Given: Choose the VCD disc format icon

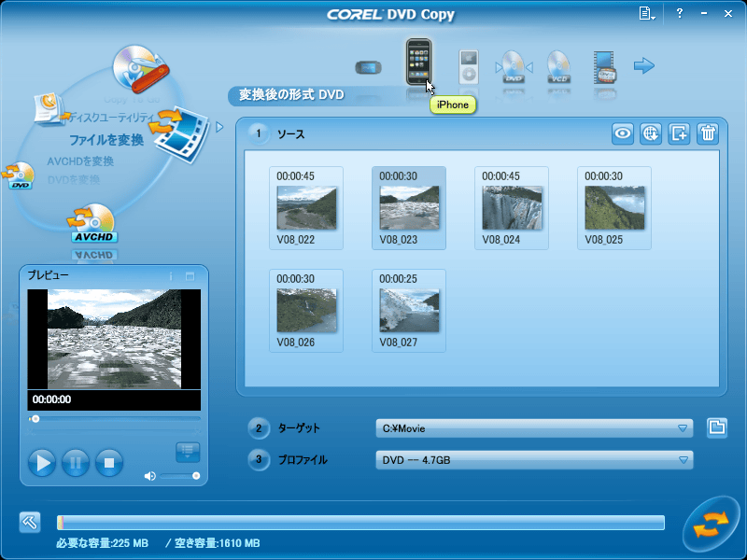Looking at the screenshot, I should point(558,67).
